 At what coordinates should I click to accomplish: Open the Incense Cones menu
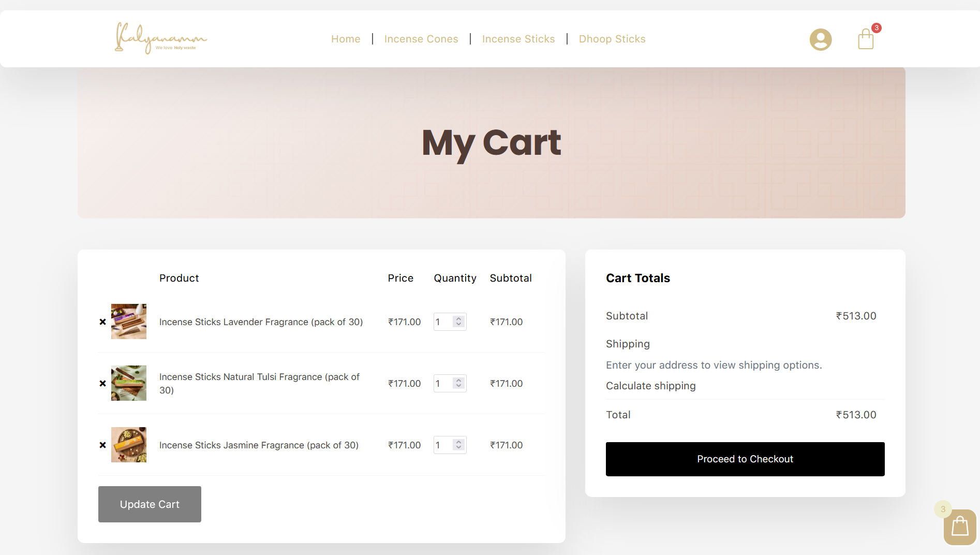(x=421, y=39)
